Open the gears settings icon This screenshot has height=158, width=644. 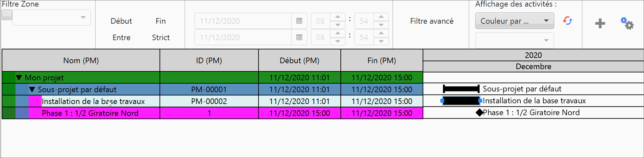[x=627, y=23]
